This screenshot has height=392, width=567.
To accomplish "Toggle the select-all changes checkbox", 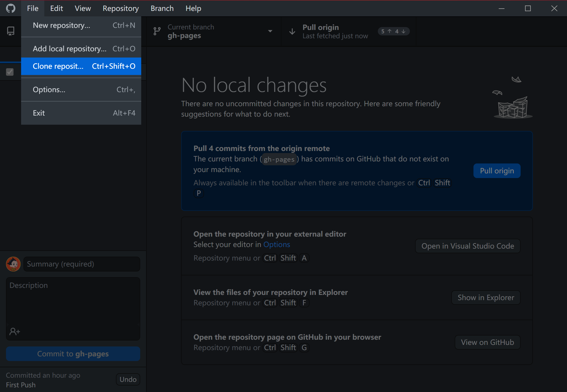I will [x=10, y=72].
